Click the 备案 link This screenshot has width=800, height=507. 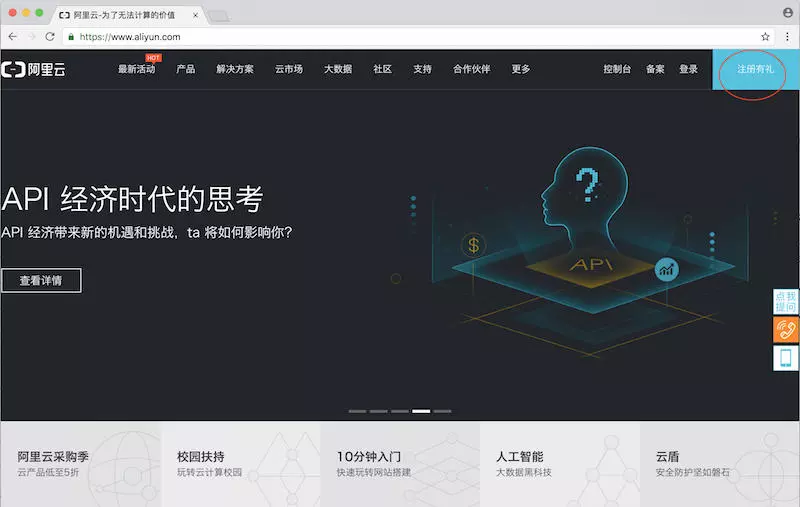655,69
